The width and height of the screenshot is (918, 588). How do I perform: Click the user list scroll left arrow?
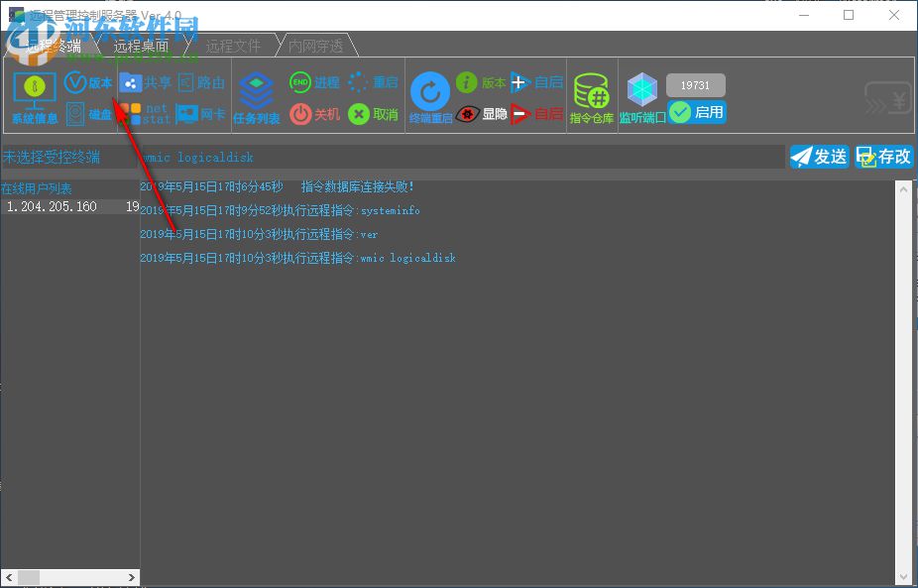[8, 577]
